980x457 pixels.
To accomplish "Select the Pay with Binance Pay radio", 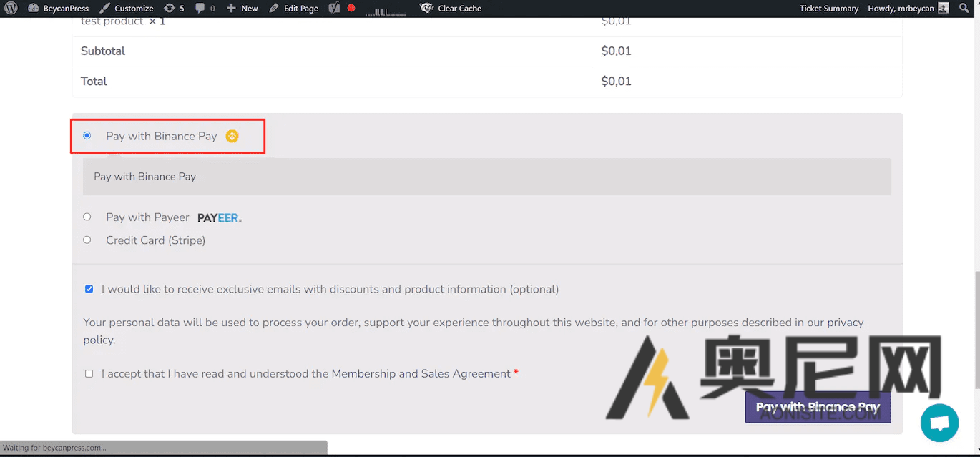I will coord(87,135).
